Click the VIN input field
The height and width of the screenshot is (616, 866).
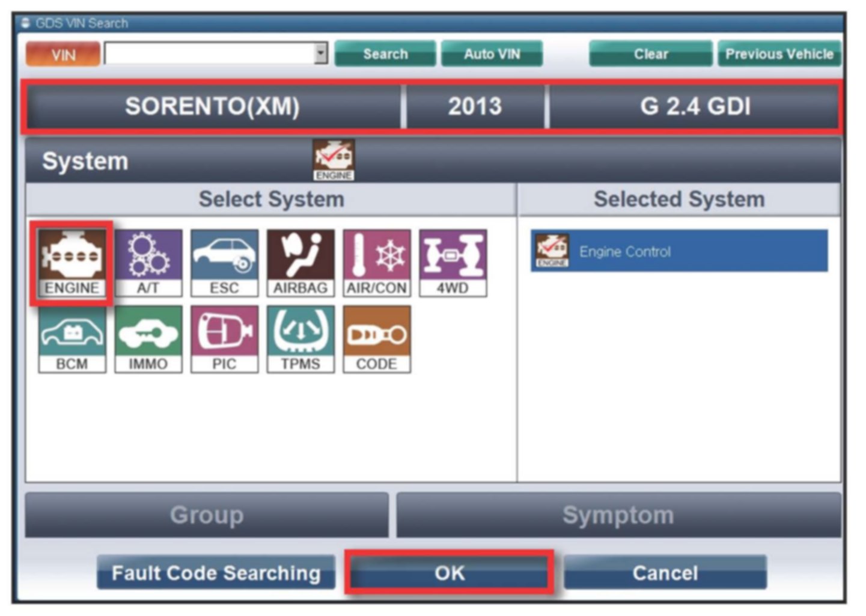click(210, 53)
